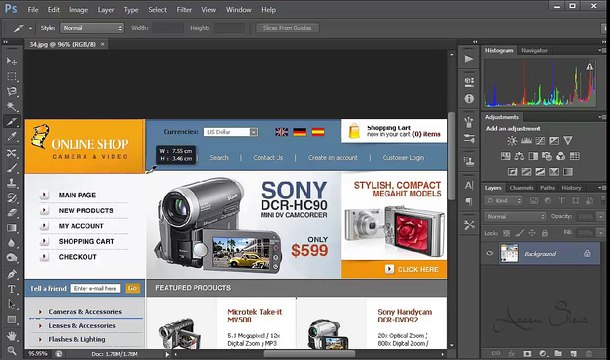The image size is (610, 360).
Task: Open the Opacity dropdown arrow
Action: tap(601, 216)
